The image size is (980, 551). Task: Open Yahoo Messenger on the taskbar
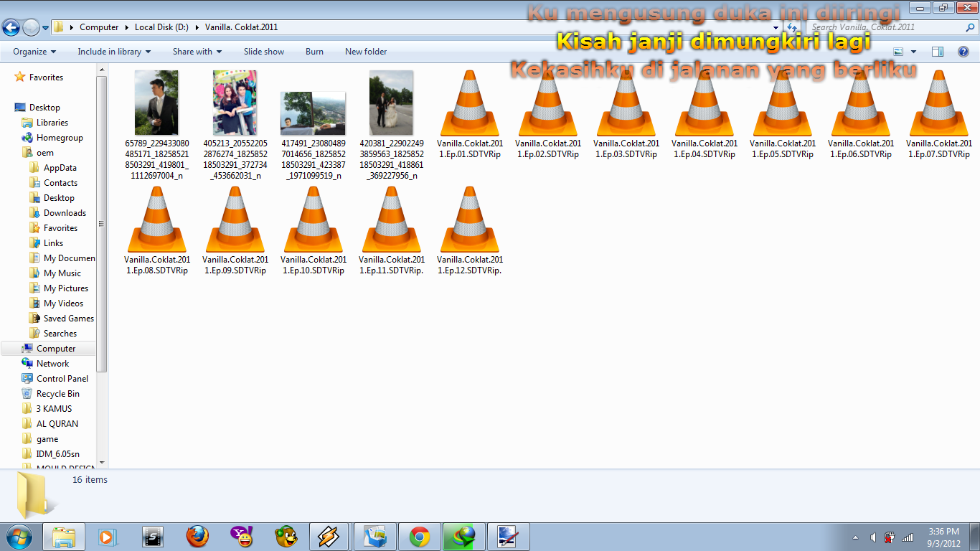(x=242, y=537)
